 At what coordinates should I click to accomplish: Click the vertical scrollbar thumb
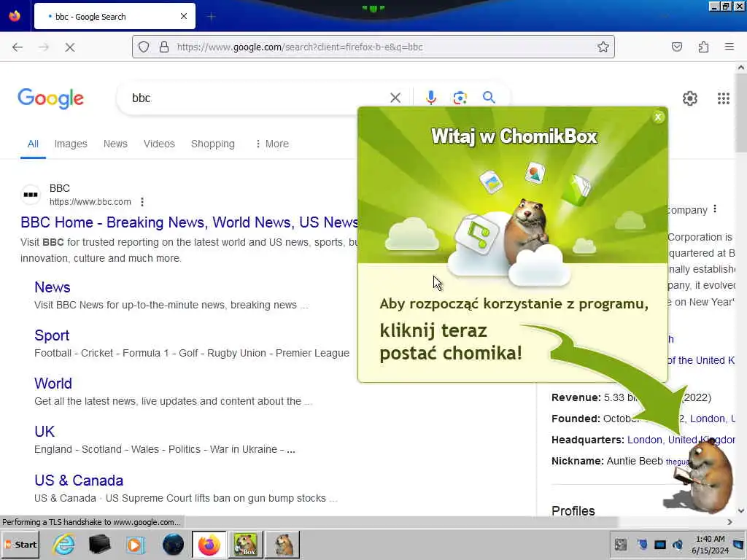pos(741,114)
